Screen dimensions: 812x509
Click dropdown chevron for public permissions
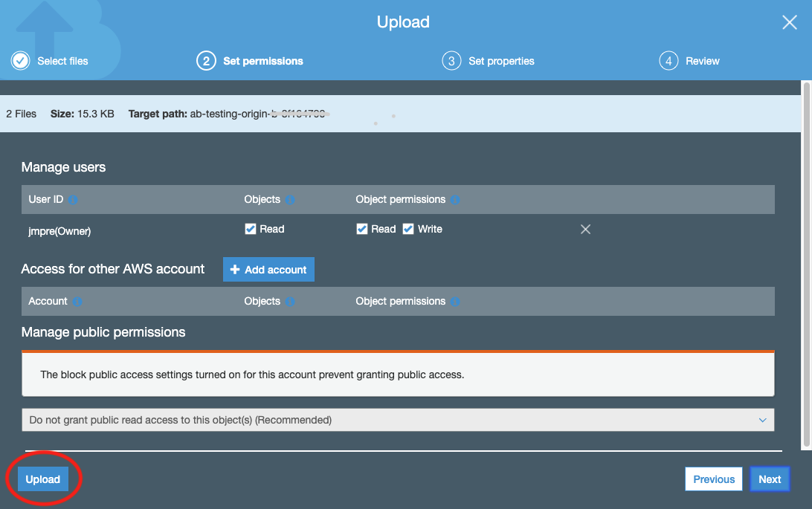(x=762, y=420)
